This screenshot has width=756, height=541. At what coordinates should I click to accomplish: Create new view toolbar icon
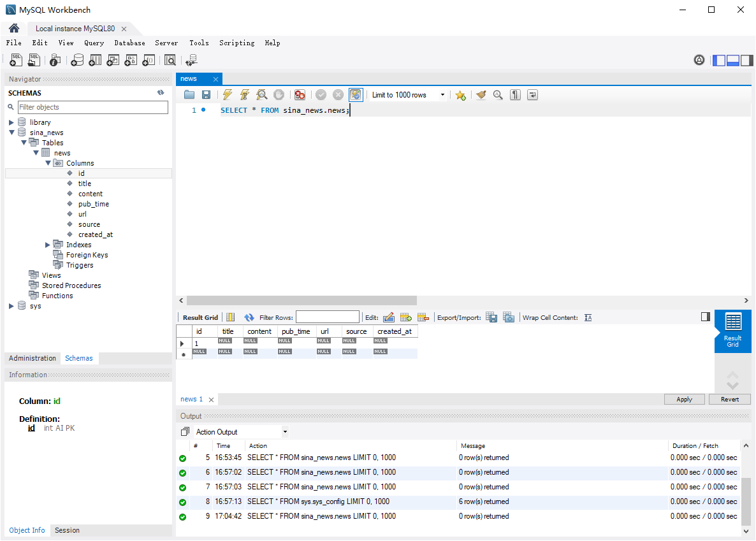coord(113,60)
